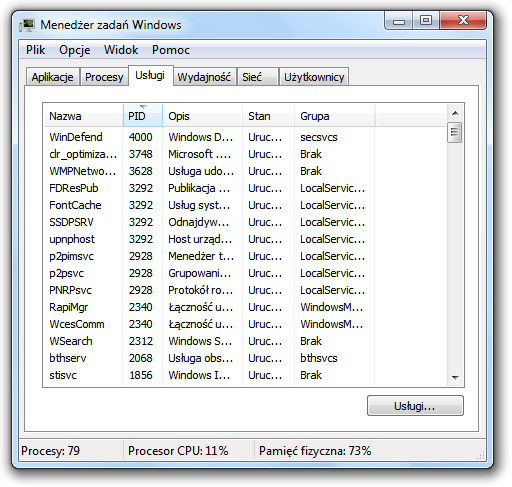The width and height of the screenshot is (512, 487).
Task: Sort by the PID column header
Action: tap(143, 116)
